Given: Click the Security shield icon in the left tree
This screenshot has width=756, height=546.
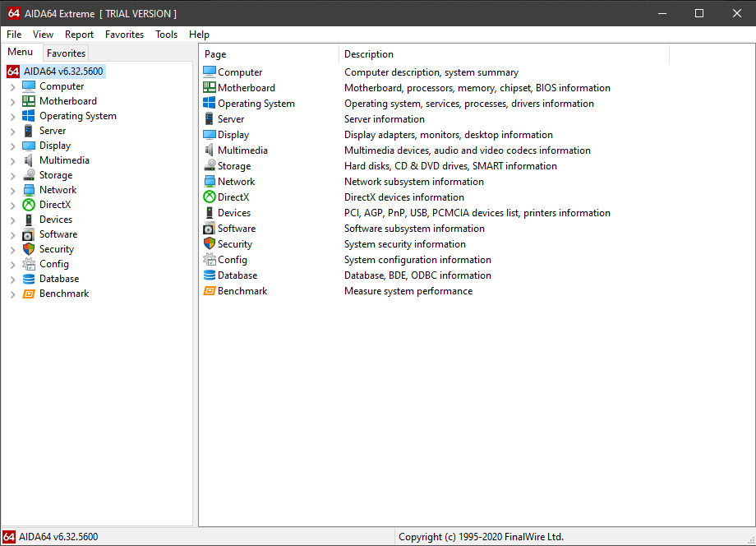Looking at the screenshot, I should [x=29, y=249].
